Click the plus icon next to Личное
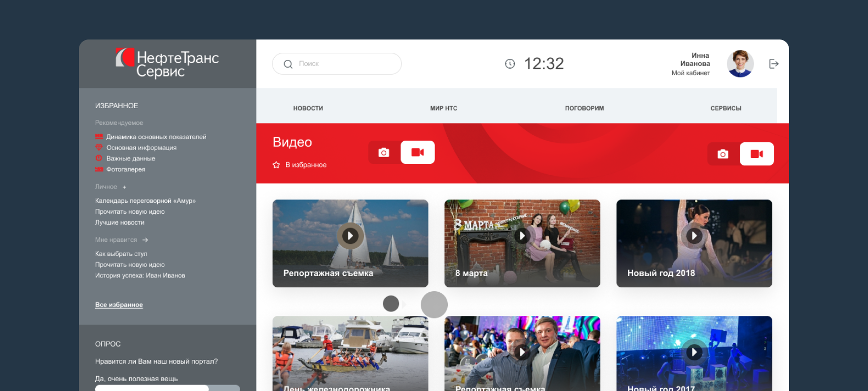Viewport: 868px width, 391px height. click(x=124, y=187)
